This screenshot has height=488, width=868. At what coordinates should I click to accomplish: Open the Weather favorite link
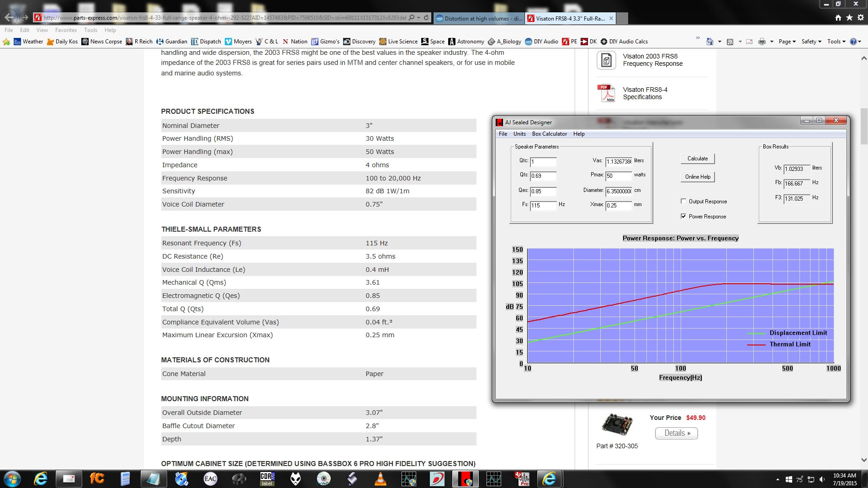pos(28,42)
